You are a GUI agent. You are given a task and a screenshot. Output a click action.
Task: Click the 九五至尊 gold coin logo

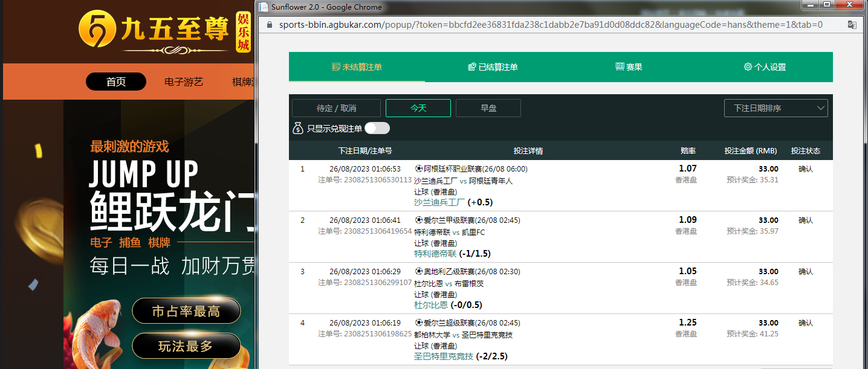click(x=96, y=30)
